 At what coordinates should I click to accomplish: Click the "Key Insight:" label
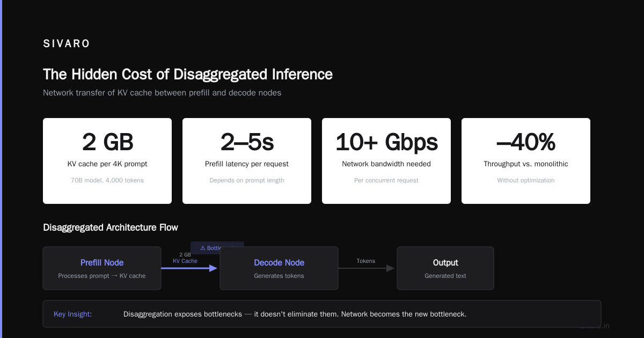[x=73, y=314]
